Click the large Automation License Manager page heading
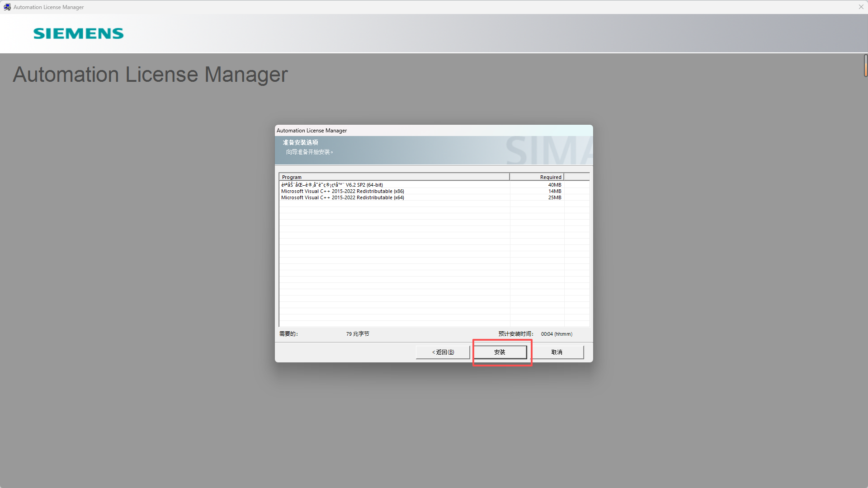 click(x=150, y=75)
